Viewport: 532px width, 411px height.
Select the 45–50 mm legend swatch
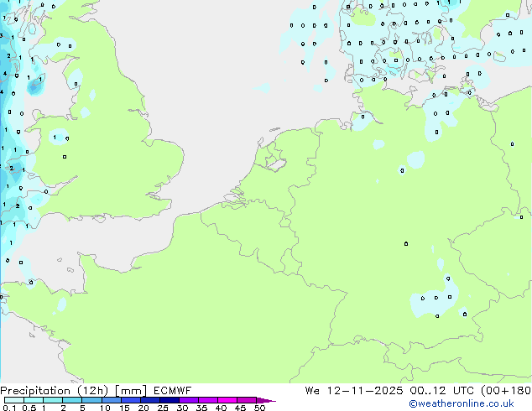[x=247, y=400]
